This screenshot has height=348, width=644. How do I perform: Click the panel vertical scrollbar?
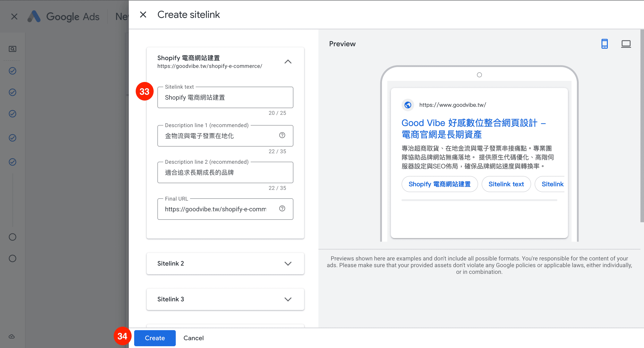tap(642, 126)
